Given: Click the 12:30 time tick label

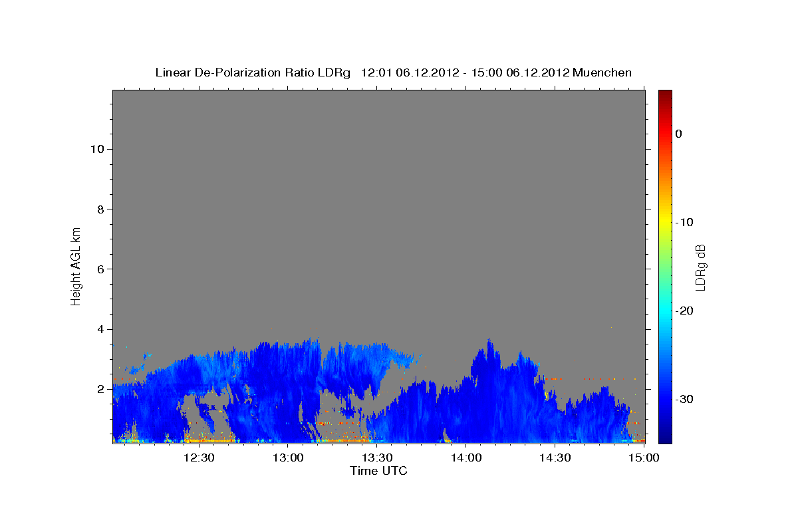Looking at the screenshot, I should click(198, 458).
